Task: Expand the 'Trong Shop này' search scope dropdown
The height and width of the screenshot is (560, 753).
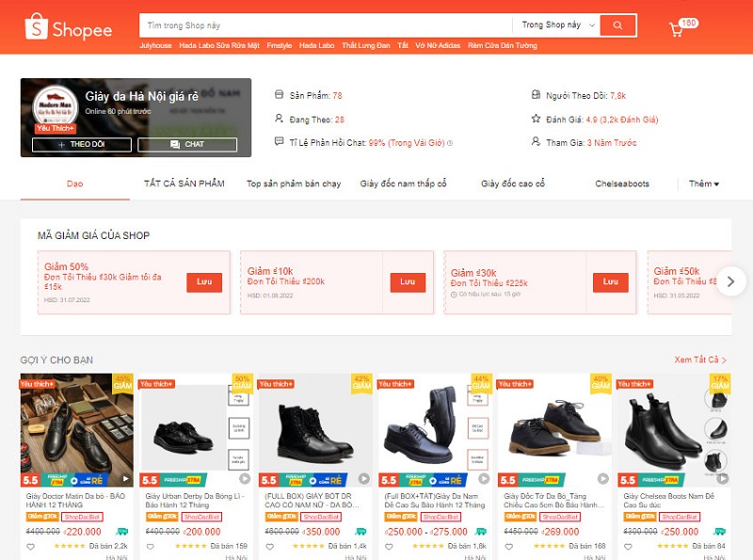Action: click(x=556, y=25)
